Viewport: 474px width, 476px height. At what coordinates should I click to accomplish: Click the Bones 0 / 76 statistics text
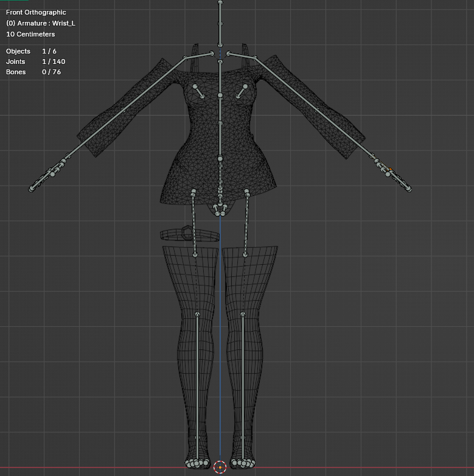click(33, 72)
